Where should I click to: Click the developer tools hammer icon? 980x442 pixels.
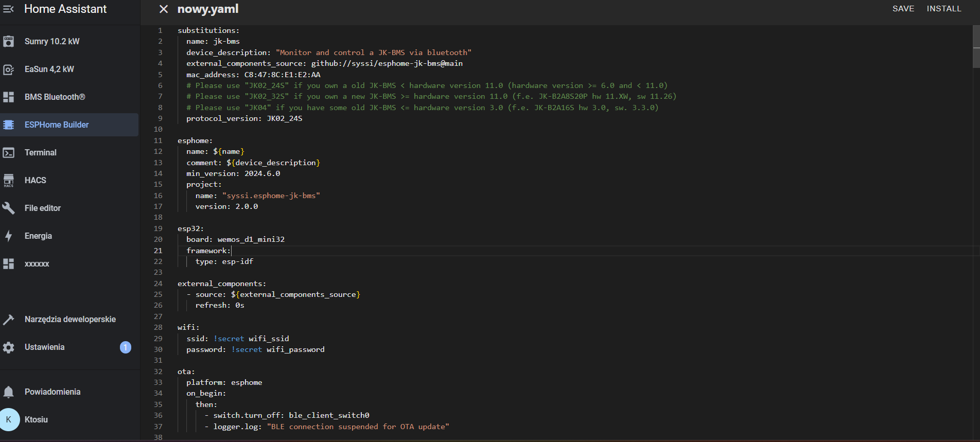click(x=8, y=319)
